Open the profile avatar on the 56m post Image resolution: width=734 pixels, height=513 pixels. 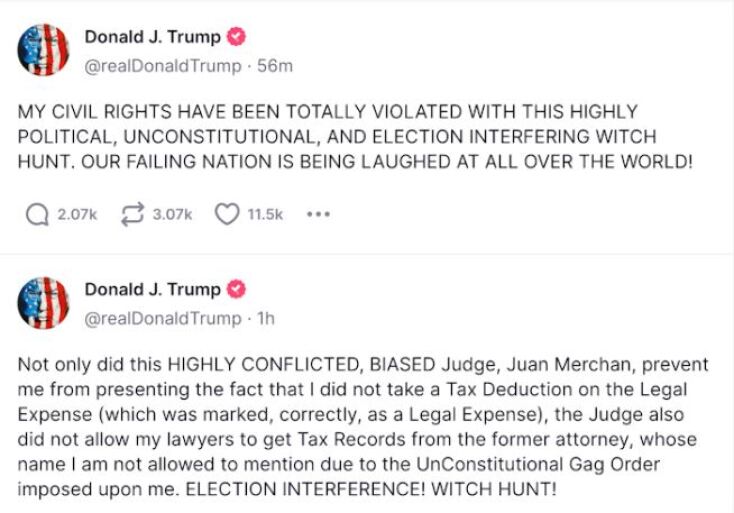[x=44, y=52]
